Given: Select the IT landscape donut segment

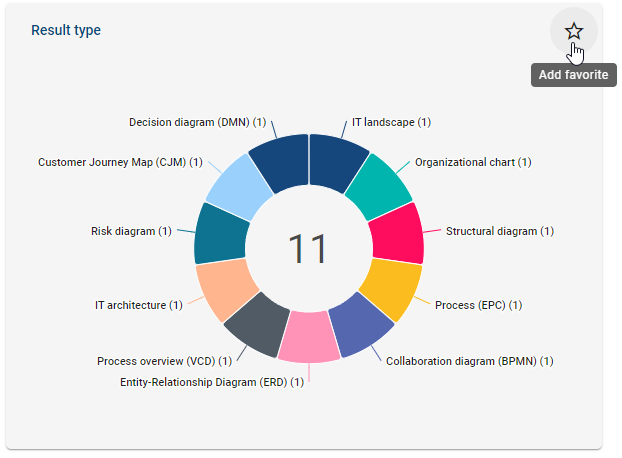Looking at the screenshot, I should pos(336,160).
